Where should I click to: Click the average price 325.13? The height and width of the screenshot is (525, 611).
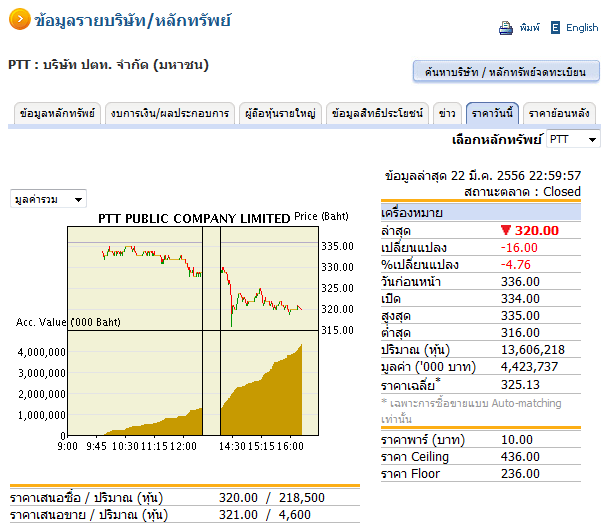[520, 385]
